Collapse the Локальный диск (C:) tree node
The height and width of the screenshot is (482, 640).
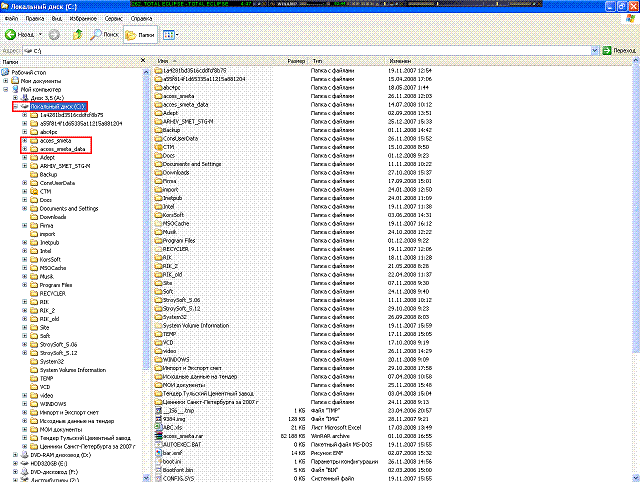pos(15,106)
